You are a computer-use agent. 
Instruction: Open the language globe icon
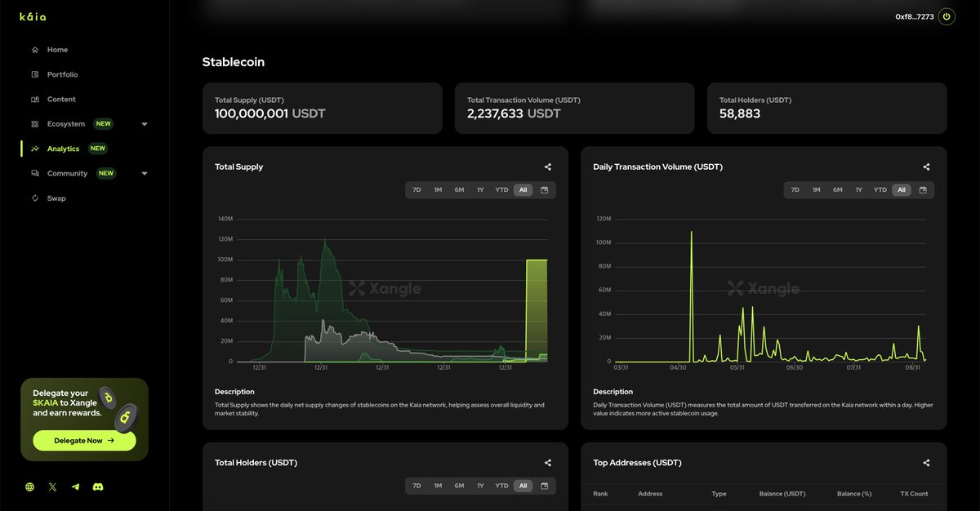30,487
